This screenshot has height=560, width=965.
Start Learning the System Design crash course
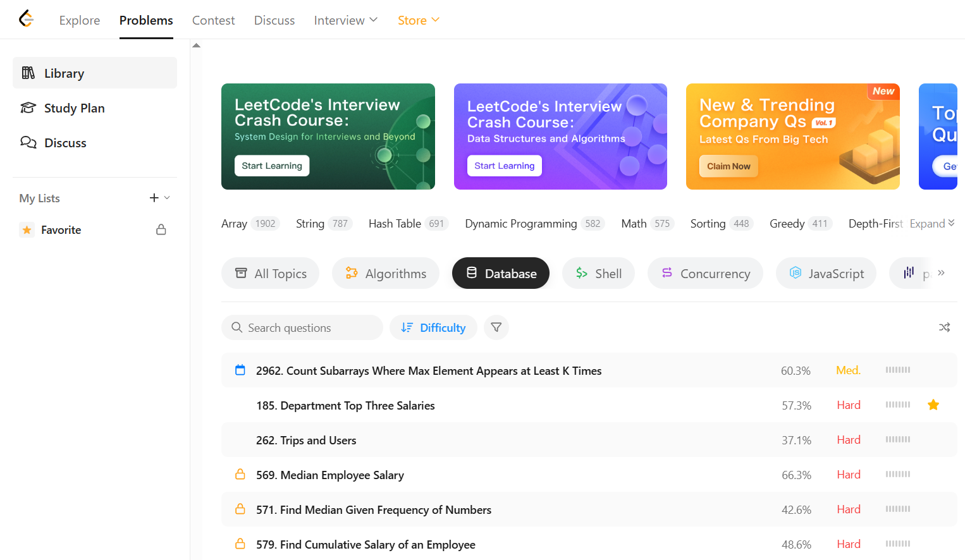tap(272, 166)
